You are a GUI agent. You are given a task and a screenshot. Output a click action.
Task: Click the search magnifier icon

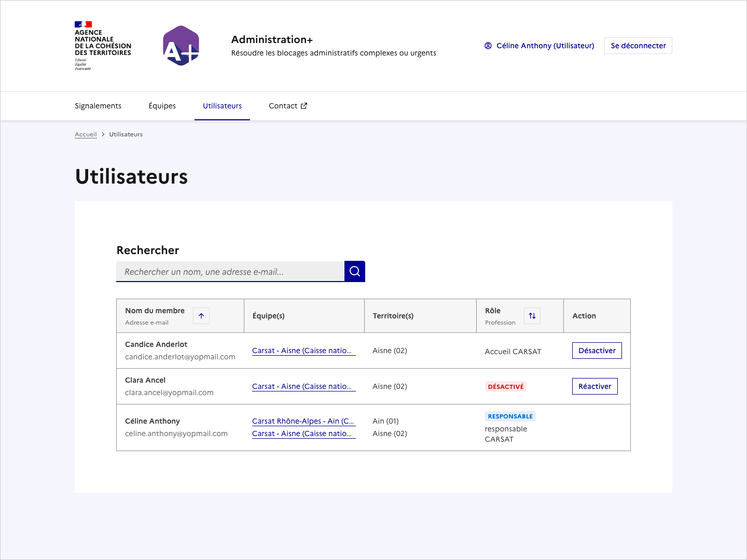click(x=354, y=271)
